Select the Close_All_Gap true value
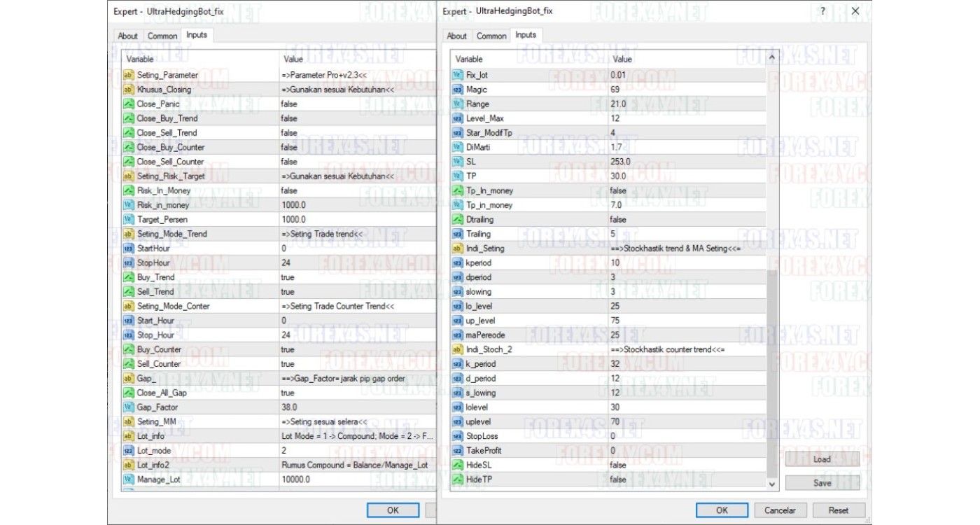This screenshot has height=525, width=980. tap(288, 393)
